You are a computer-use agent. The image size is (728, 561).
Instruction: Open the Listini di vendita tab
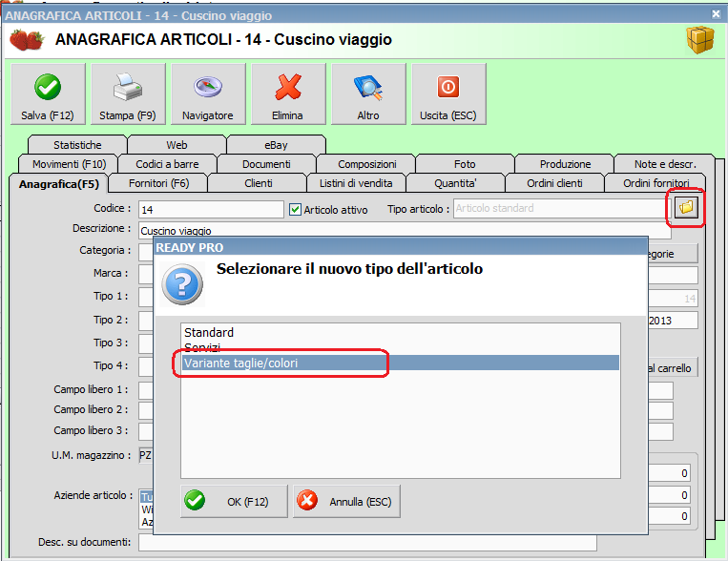tap(356, 183)
